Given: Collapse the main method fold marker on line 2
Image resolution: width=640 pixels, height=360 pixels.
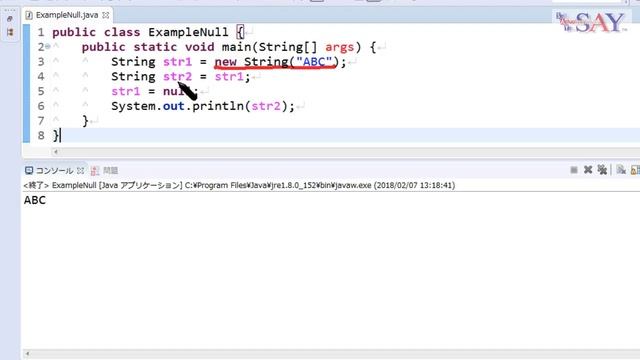Looking at the screenshot, I should [48, 47].
